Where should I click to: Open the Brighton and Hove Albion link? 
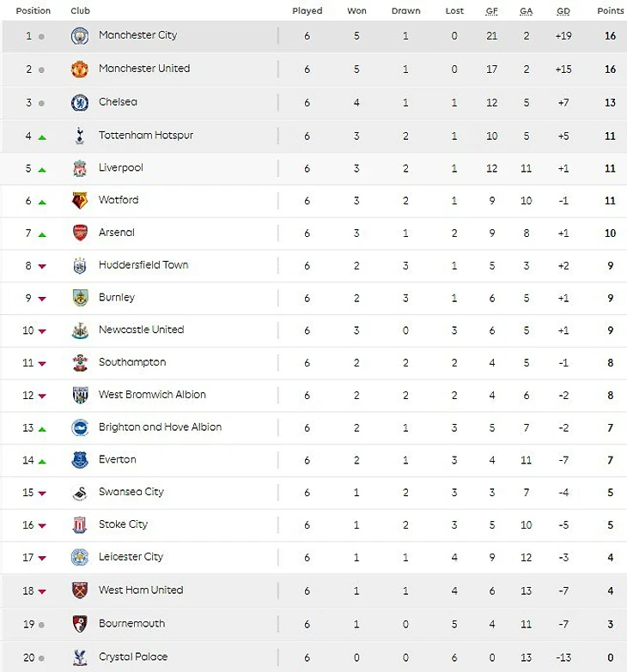click(160, 427)
